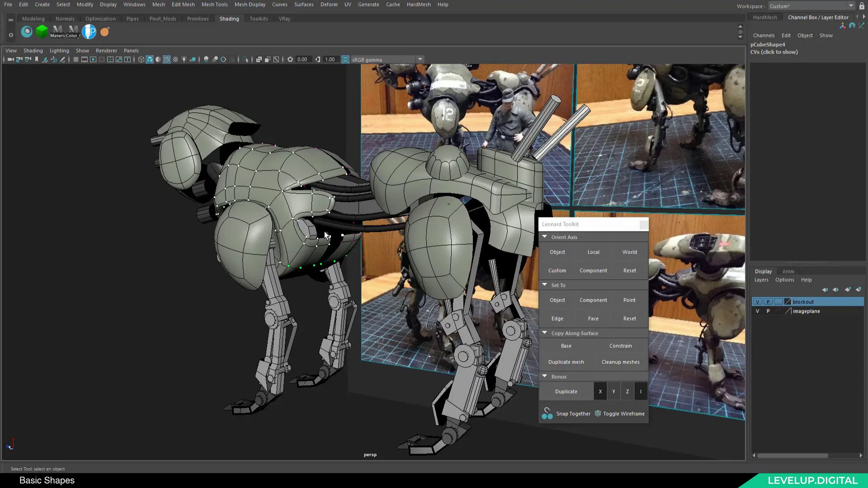This screenshot has height=488, width=868.
Task: Expand the Orient Axis section
Action: [544, 237]
